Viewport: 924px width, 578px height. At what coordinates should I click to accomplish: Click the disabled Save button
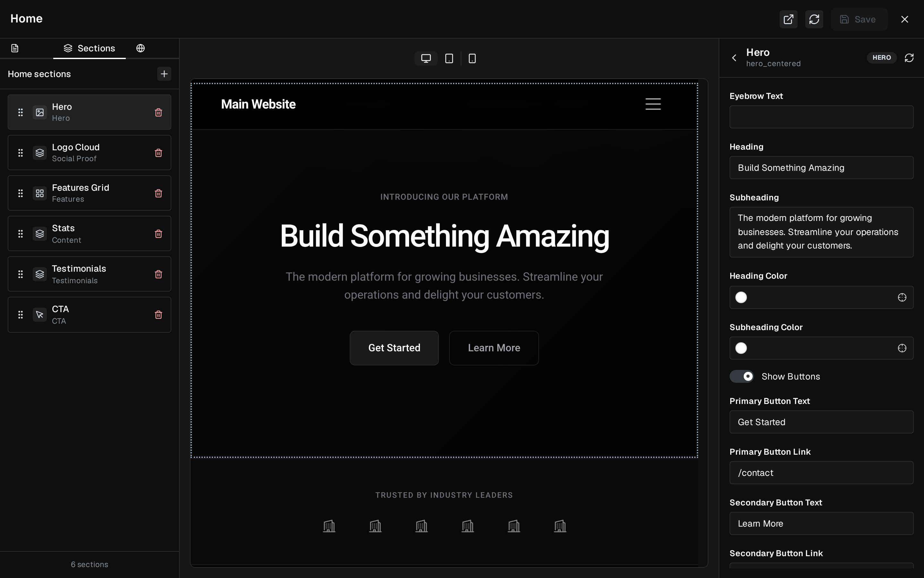click(859, 19)
